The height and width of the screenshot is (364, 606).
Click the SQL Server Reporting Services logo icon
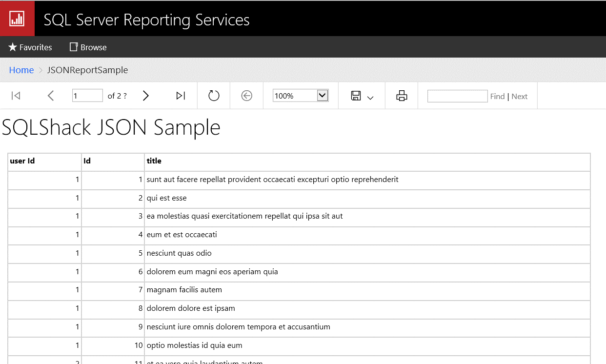(x=17, y=19)
